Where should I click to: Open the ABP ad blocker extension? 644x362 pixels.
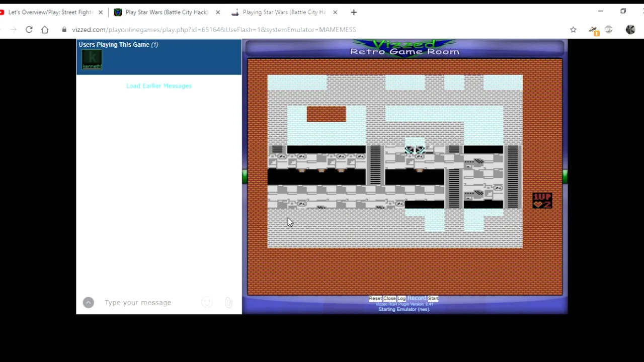click(x=609, y=30)
